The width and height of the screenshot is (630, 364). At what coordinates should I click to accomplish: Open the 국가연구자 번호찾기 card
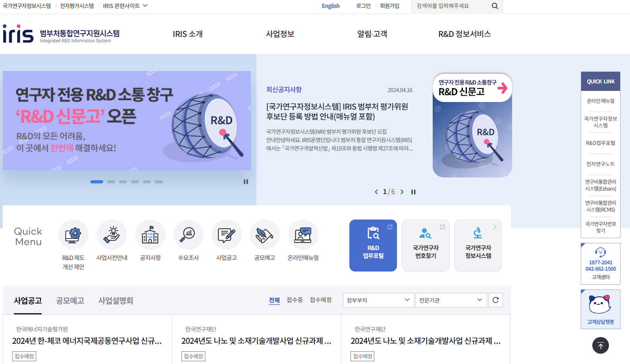tap(426, 245)
